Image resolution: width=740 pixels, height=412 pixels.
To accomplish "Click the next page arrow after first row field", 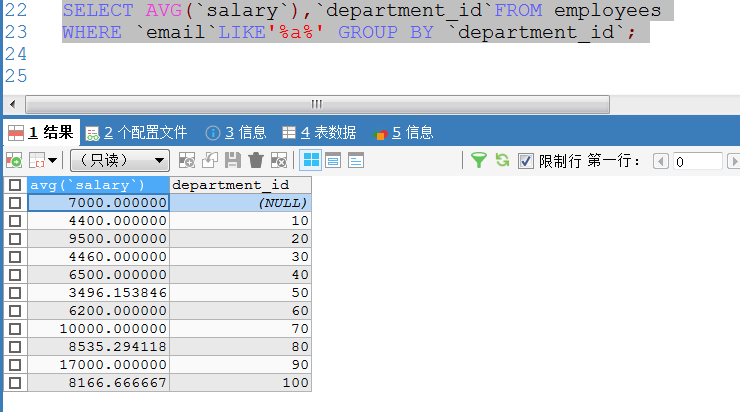I will point(733,161).
